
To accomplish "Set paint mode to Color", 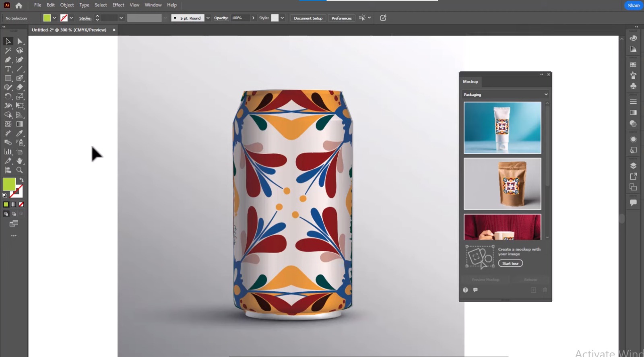I will pyautogui.click(x=6, y=204).
